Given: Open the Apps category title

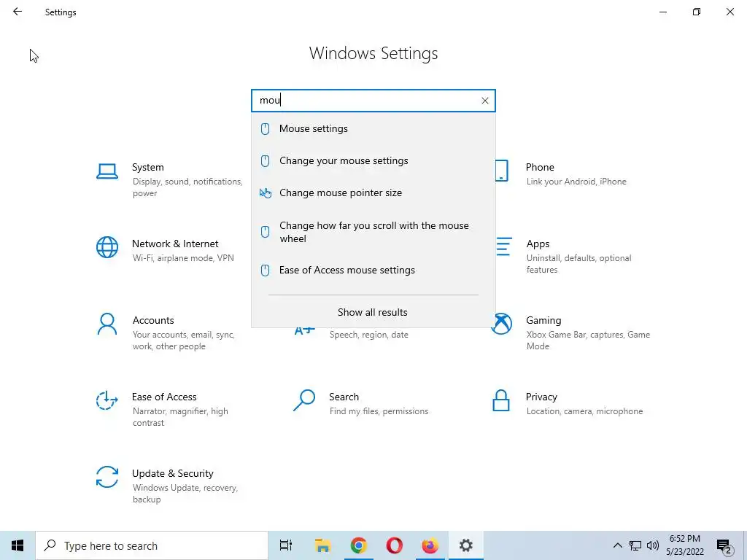Looking at the screenshot, I should 538,244.
